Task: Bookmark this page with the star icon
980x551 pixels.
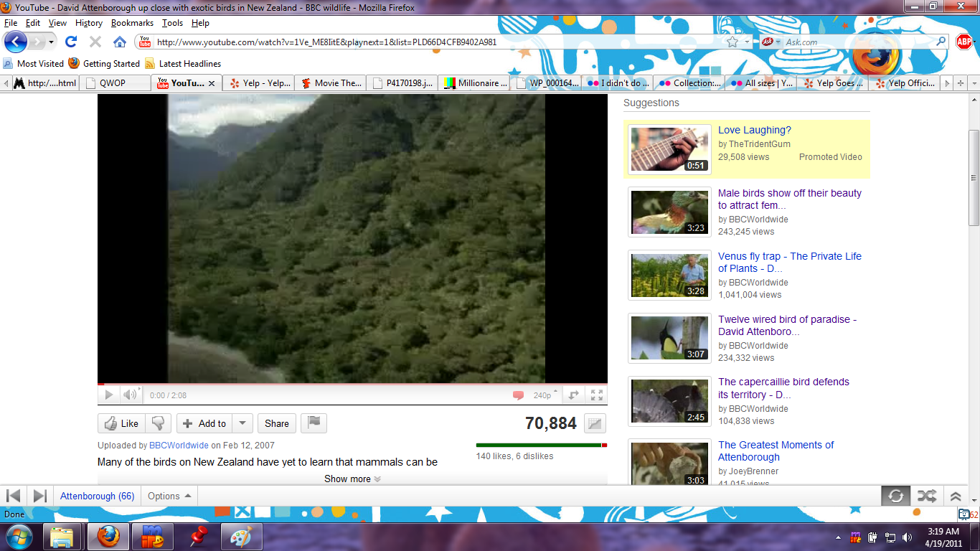Action: pyautogui.click(x=732, y=42)
